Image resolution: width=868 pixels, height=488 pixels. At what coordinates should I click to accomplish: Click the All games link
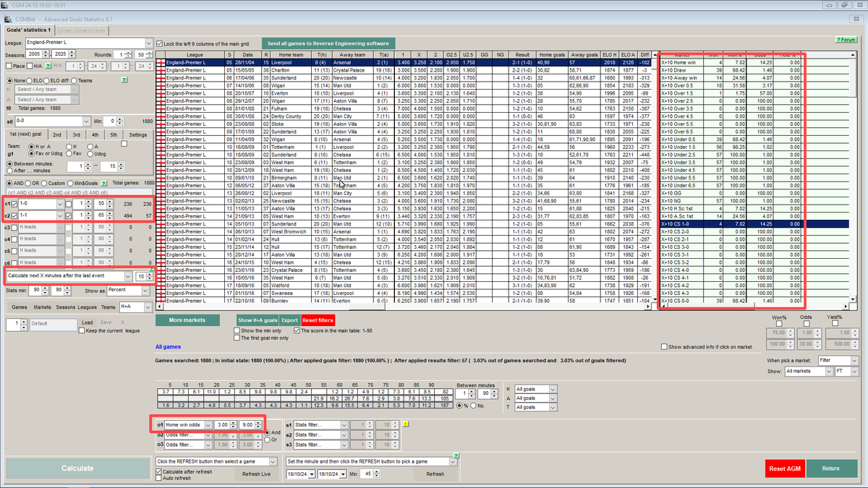click(x=169, y=348)
